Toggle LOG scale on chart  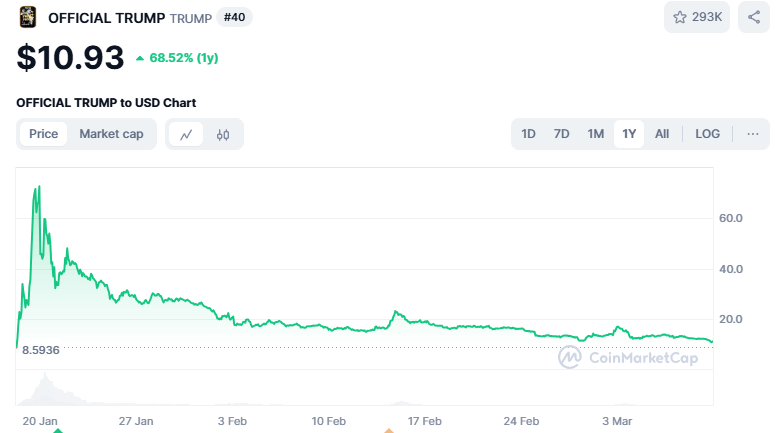click(707, 134)
